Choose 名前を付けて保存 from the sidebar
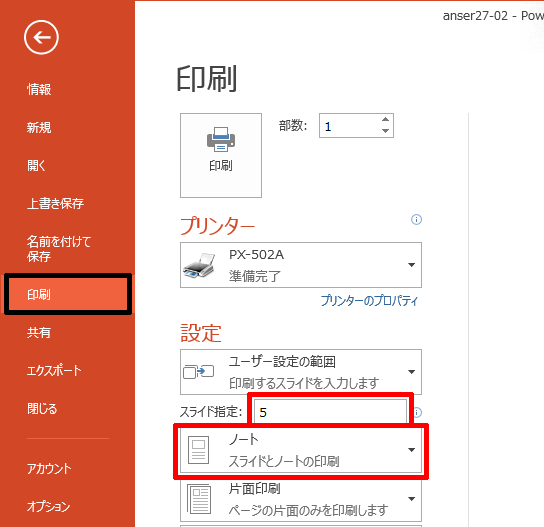The image size is (544, 527). [x=59, y=249]
